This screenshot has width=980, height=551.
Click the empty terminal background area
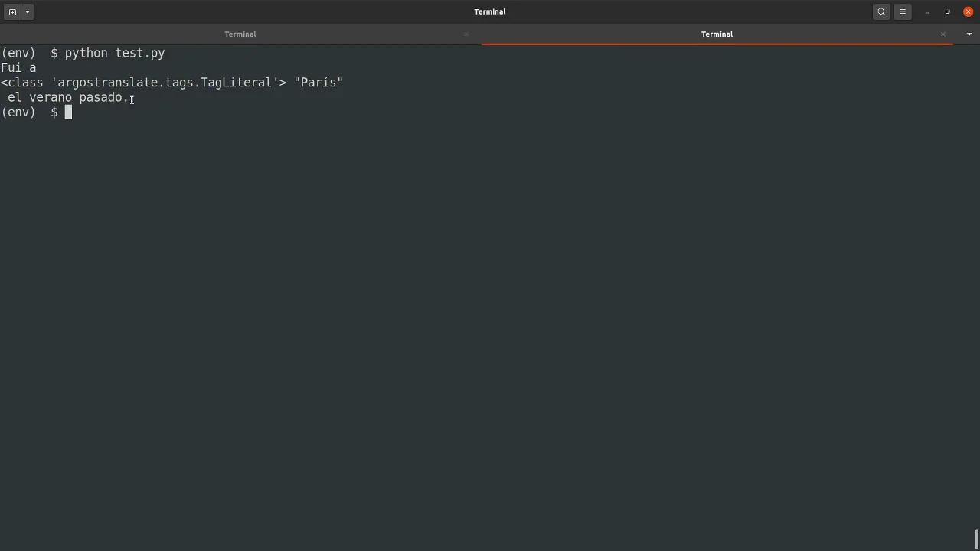tap(490, 306)
